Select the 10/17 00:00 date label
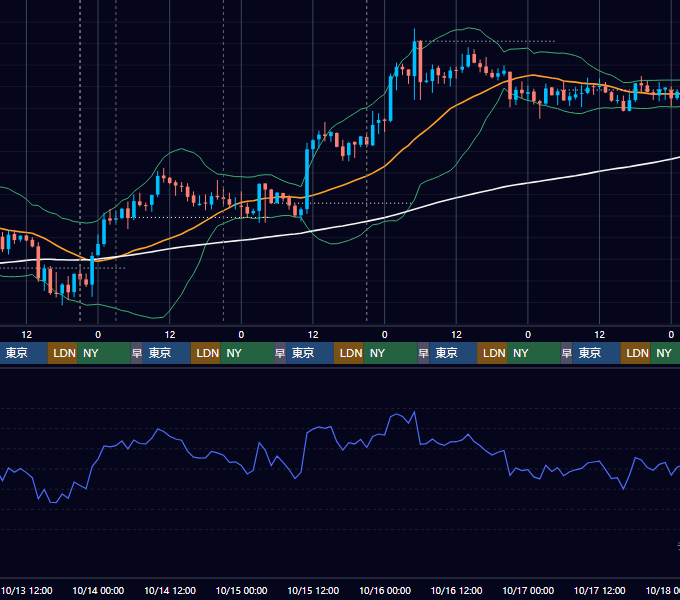This screenshot has width=680, height=600. 528,590
